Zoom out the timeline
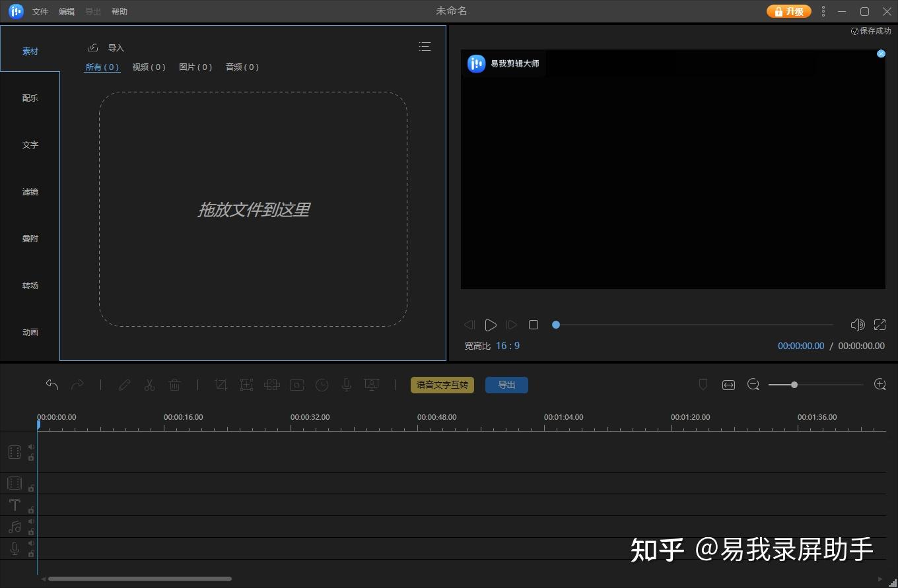898x588 pixels. pyautogui.click(x=753, y=385)
